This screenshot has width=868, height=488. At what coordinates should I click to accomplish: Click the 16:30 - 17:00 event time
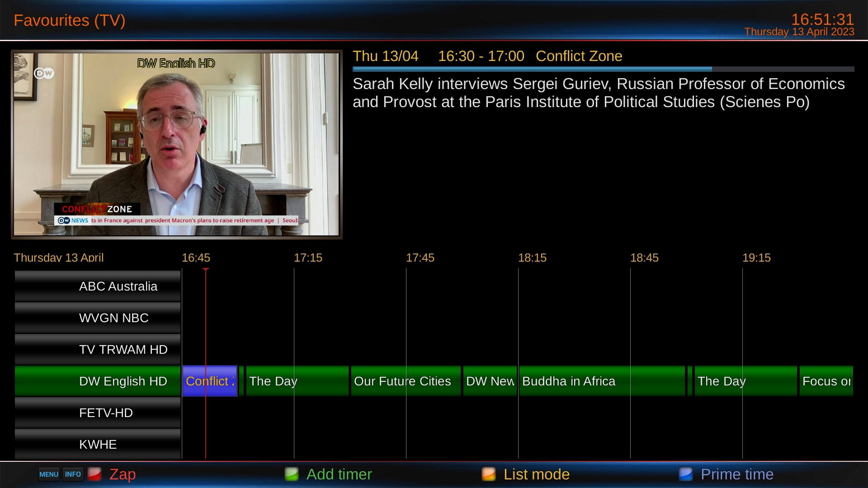tap(481, 56)
